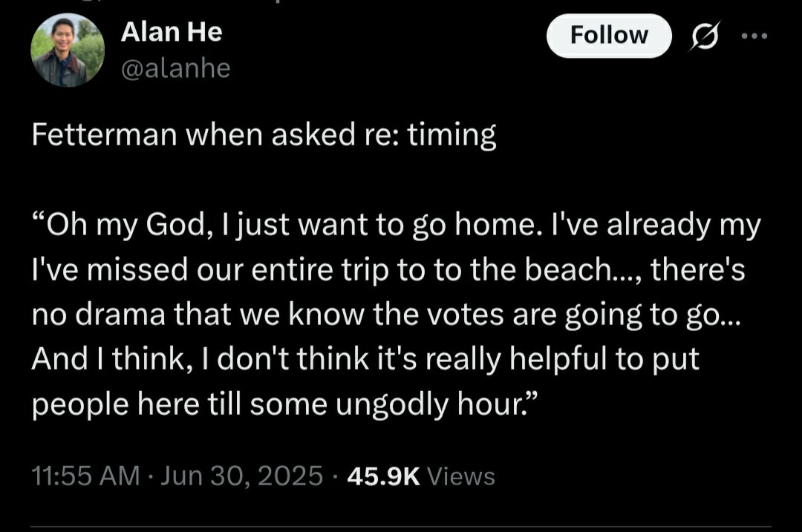Click the line starting "no drama that we know"
The height and width of the screenshot is (532, 802).
point(385,315)
